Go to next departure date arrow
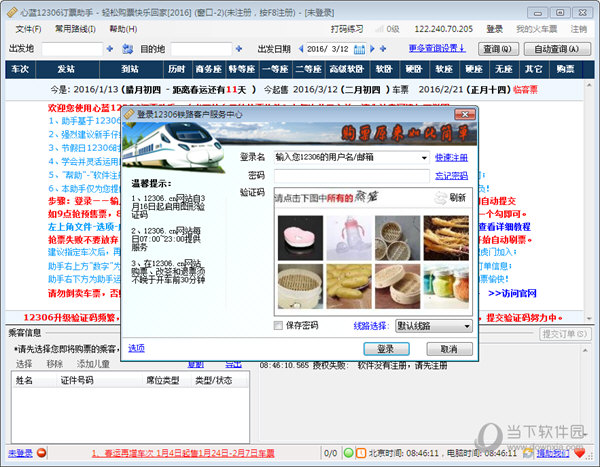The width and height of the screenshot is (600, 467). coord(372,49)
